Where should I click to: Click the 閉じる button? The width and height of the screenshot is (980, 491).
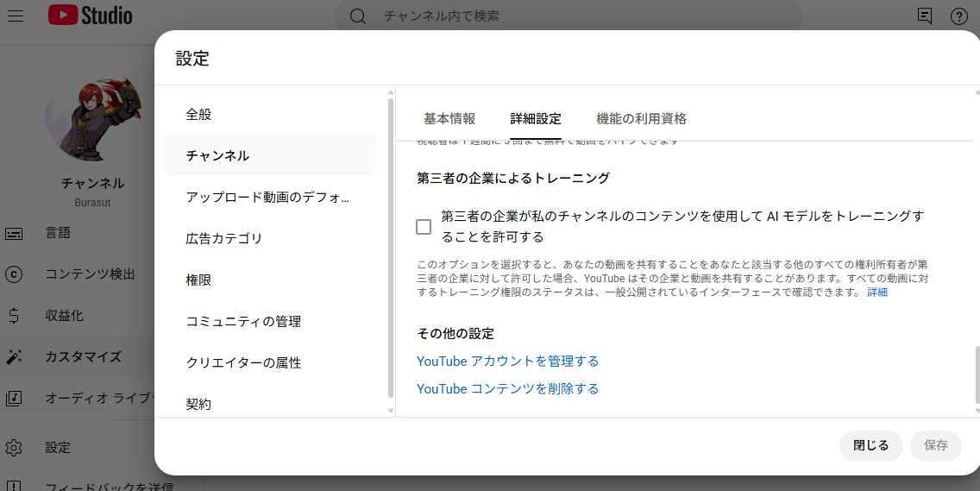coord(870,445)
